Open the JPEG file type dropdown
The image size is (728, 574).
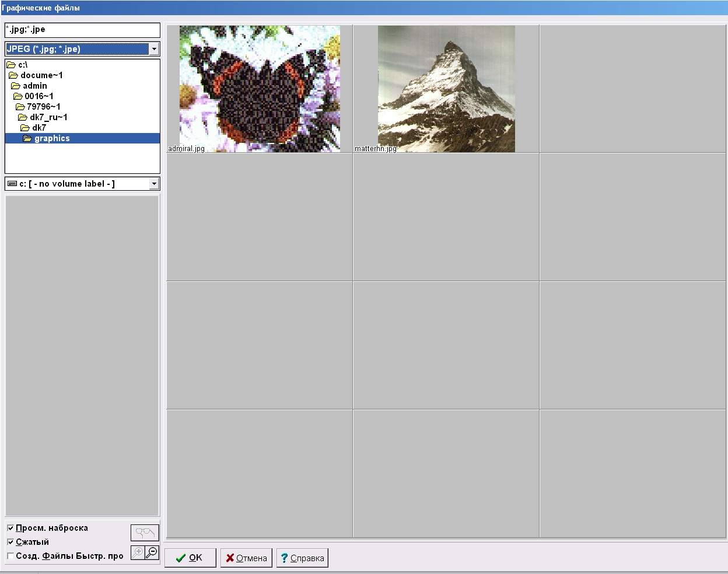point(154,49)
